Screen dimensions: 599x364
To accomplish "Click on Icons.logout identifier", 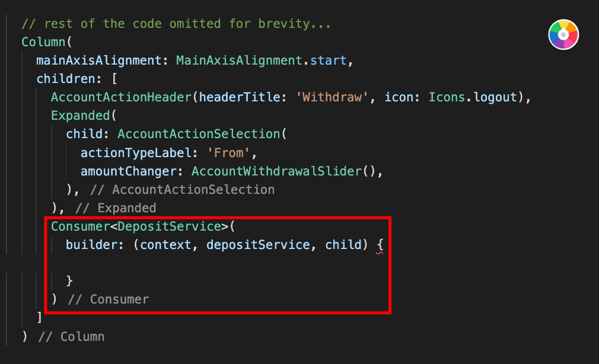I will coord(473,97).
